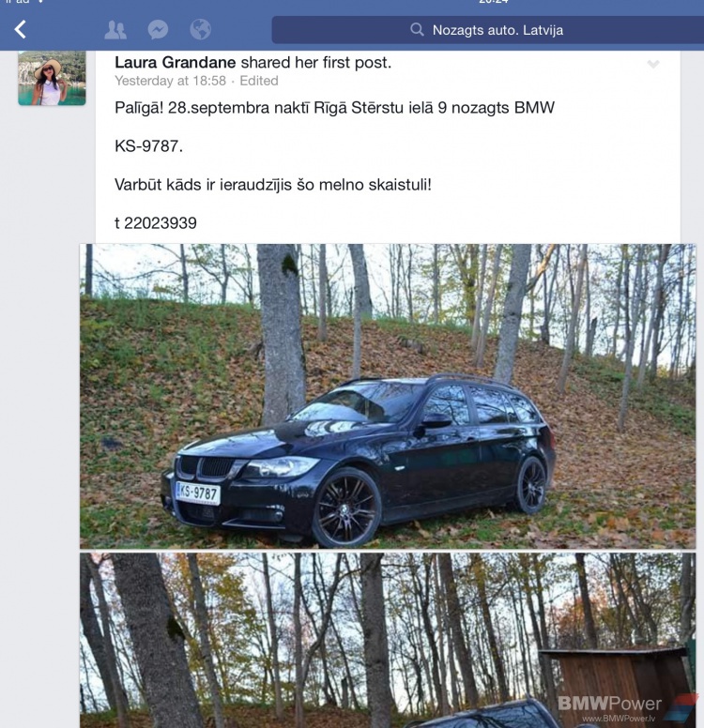
Task: Click the line 'Varbūt kāds ir ieraudzījis'
Action: 203,185
